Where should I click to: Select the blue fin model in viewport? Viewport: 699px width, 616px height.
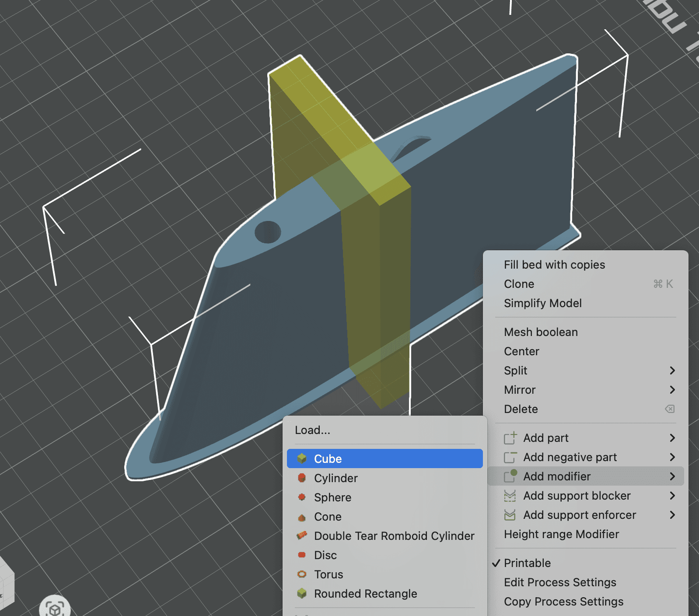click(262, 328)
